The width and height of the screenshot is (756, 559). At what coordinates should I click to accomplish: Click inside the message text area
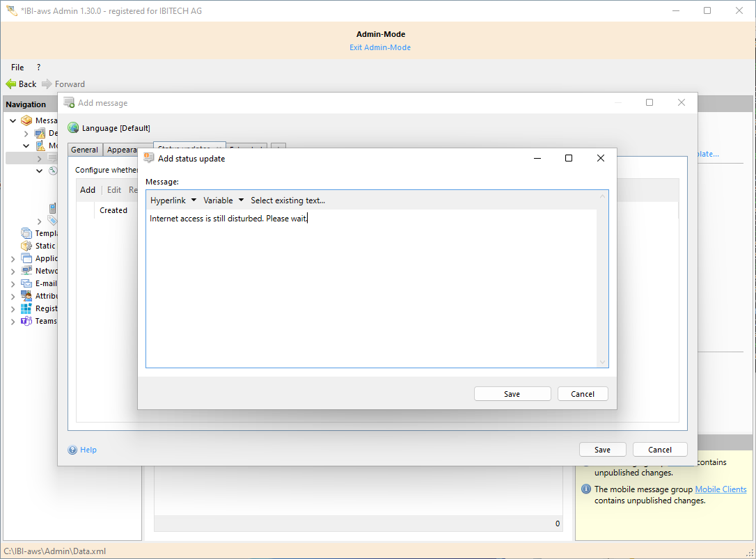click(372, 292)
